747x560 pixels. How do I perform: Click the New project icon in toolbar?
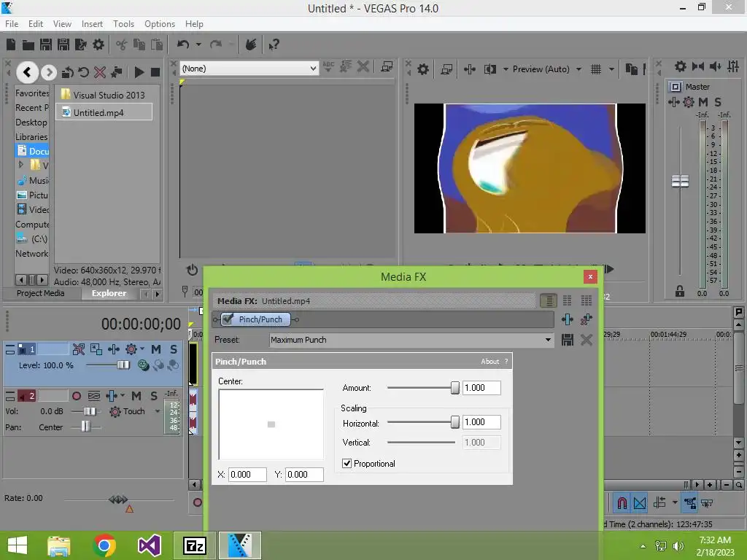click(x=11, y=44)
